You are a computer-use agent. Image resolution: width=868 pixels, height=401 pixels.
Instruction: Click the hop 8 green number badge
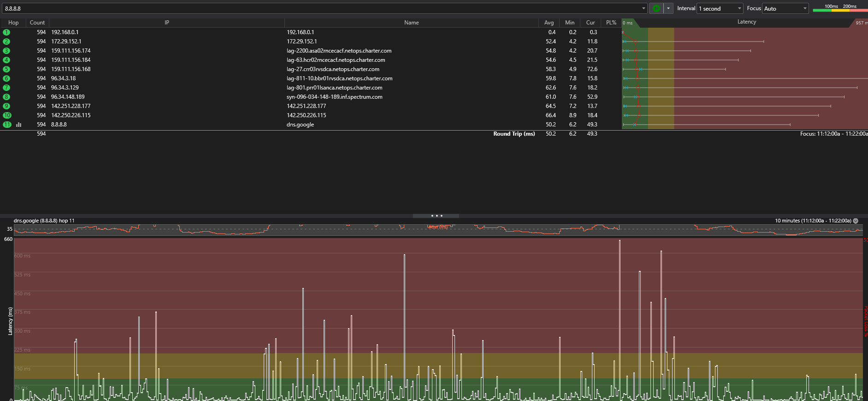[6, 97]
